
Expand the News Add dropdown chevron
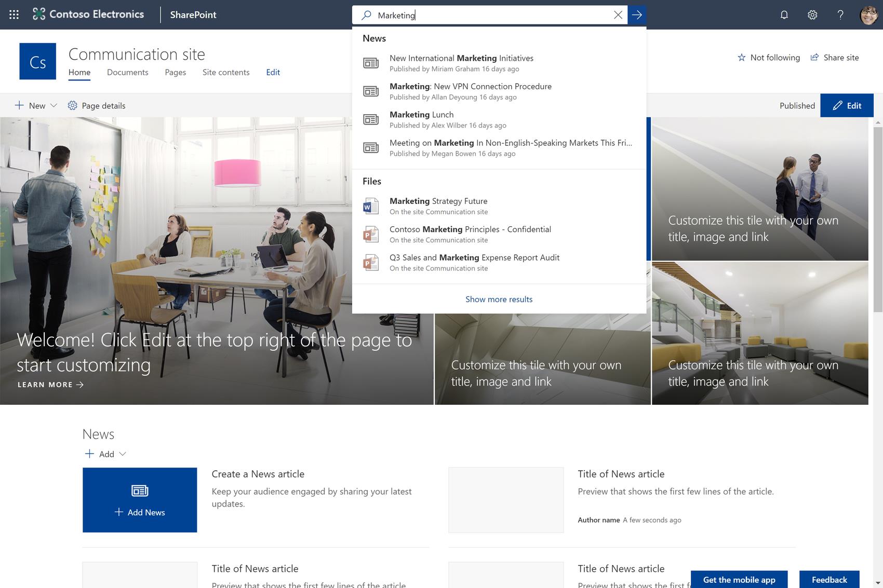point(123,454)
